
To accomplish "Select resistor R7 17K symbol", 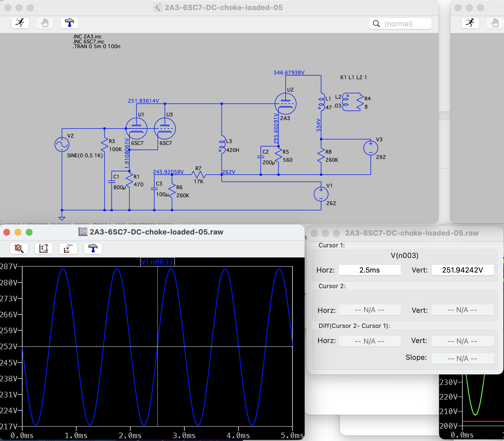I will tap(199, 175).
